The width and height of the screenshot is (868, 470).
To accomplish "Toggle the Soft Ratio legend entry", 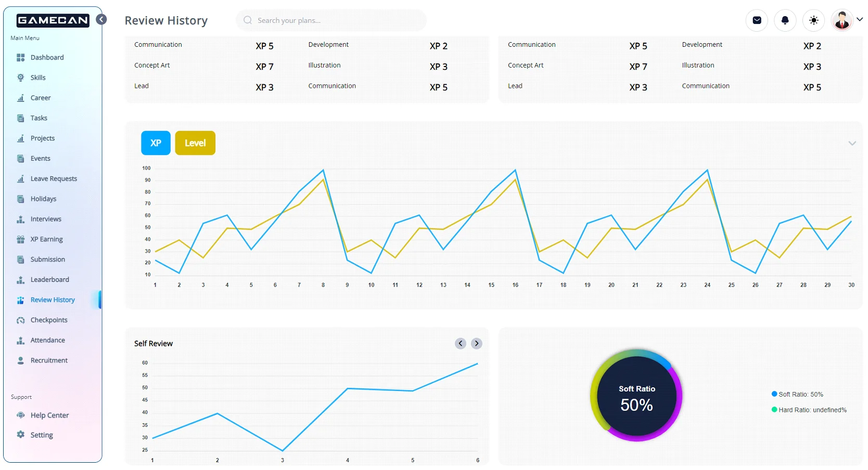I will [797, 395].
